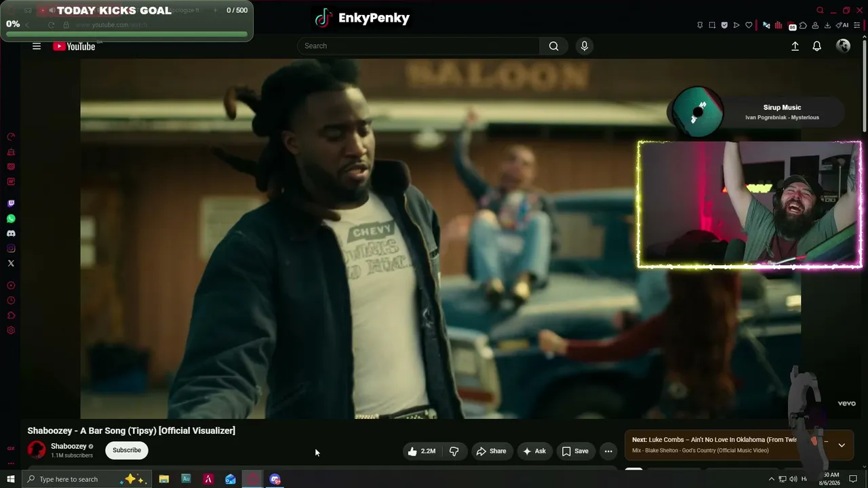Open Opera GX from the taskbar
The height and width of the screenshot is (488, 868).
tap(253, 479)
